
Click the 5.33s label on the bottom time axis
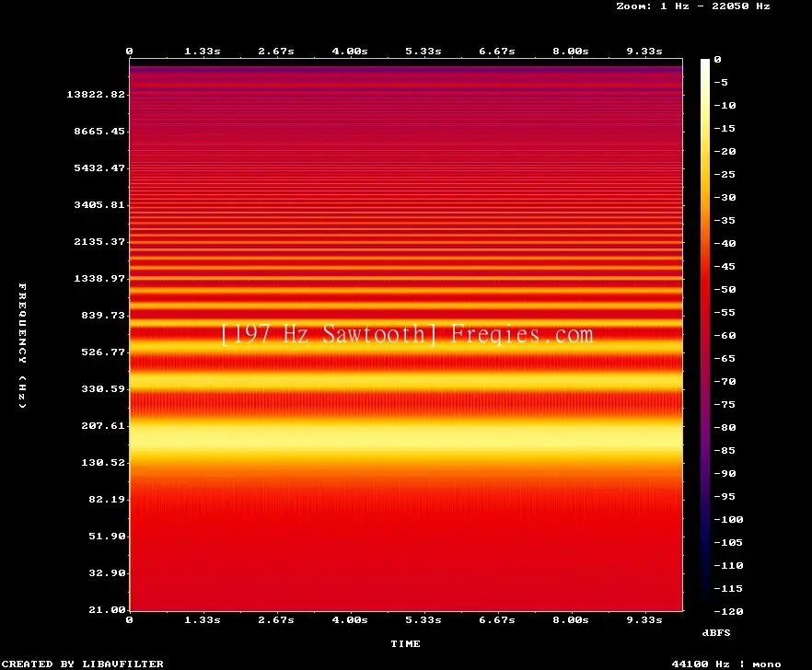(x=423, y=619)
